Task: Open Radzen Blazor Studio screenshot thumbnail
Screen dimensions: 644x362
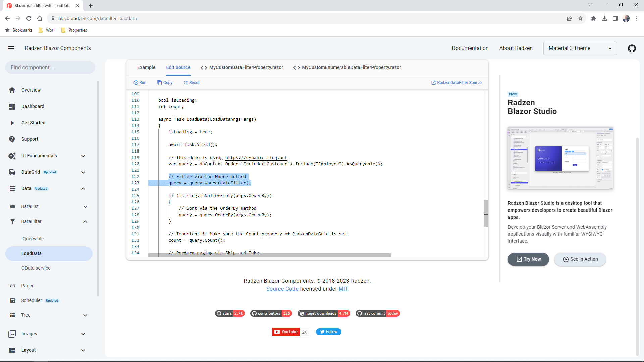Action: (560, 158)
